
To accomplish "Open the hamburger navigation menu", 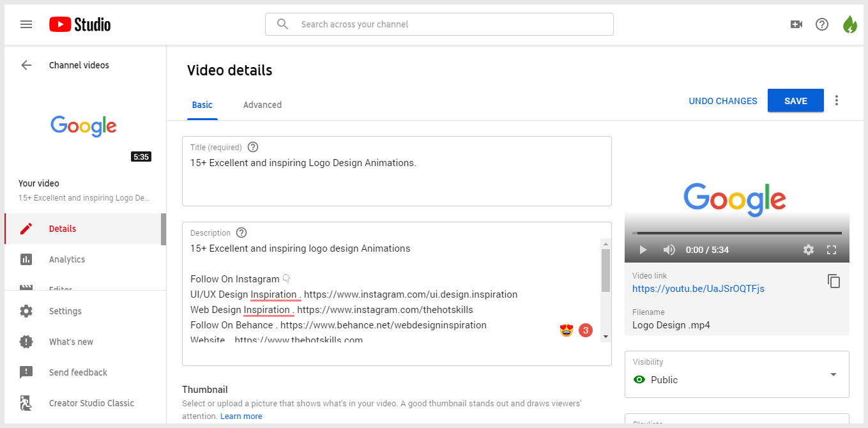I will pyautogui.click(x=26, y=24).
